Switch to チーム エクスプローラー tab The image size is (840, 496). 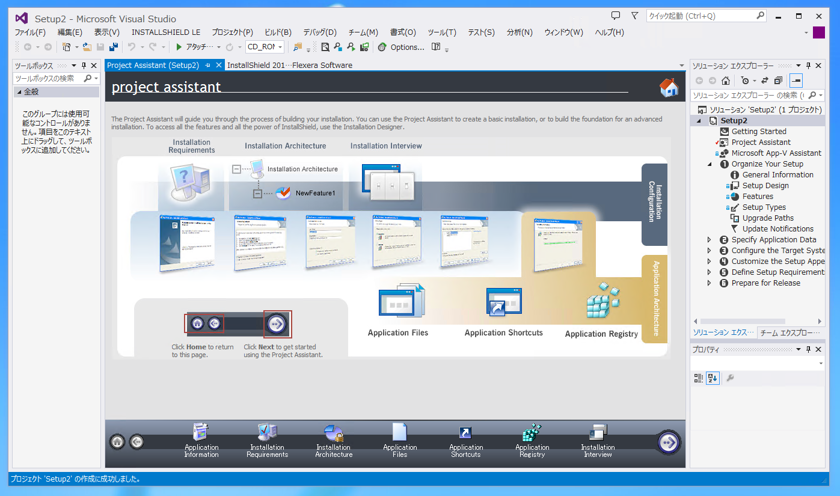[790, 333]
